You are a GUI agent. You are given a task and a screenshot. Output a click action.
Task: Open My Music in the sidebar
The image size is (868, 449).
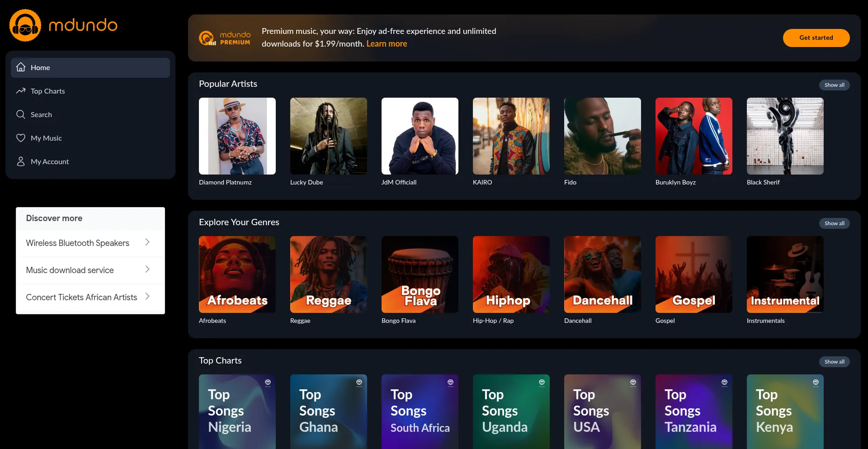[90, 138]
